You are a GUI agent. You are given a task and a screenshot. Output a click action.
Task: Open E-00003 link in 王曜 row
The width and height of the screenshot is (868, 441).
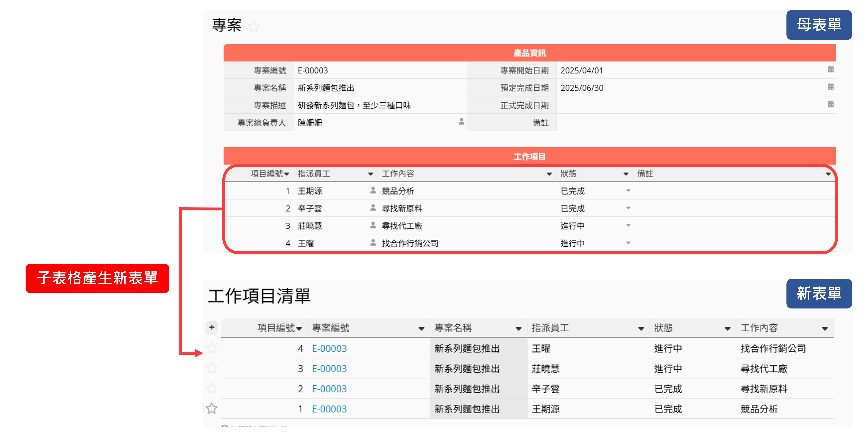coord(329,348)
